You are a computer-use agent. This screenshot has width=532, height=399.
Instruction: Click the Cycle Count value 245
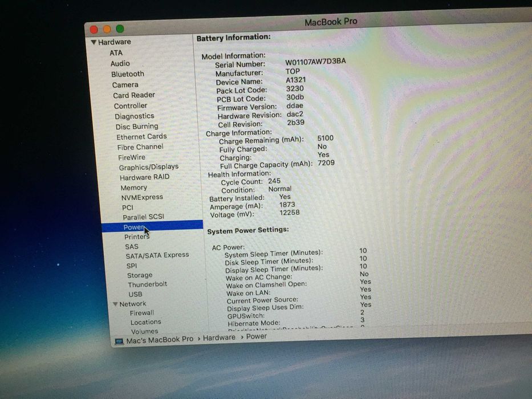coord(274,181)
